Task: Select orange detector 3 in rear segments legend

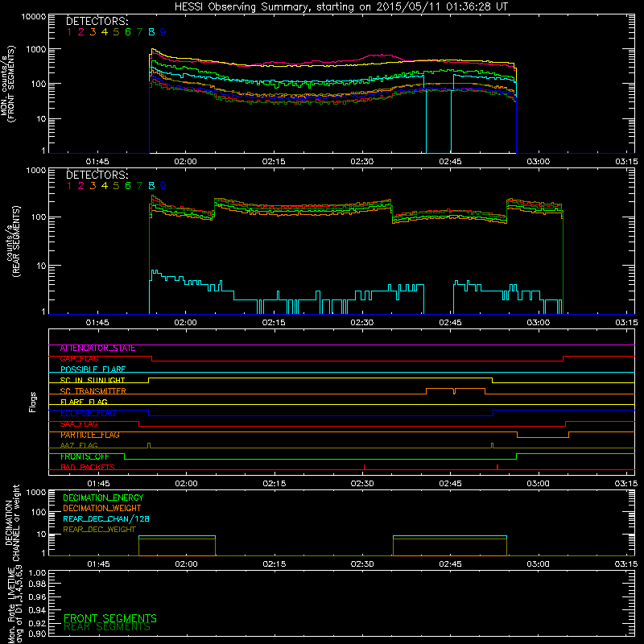Action: pos(93,186)
